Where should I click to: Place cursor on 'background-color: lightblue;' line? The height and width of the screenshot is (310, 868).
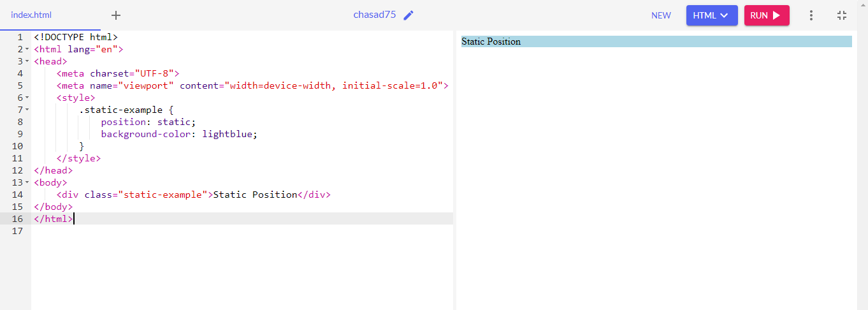179,134
